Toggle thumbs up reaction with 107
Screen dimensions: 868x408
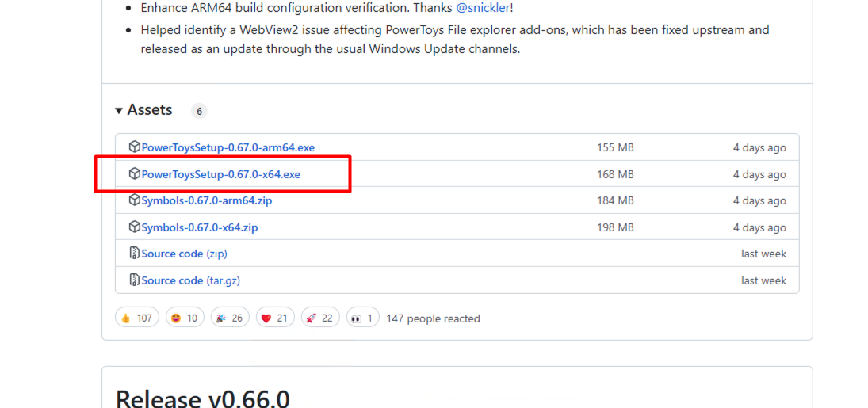point(136,318)
